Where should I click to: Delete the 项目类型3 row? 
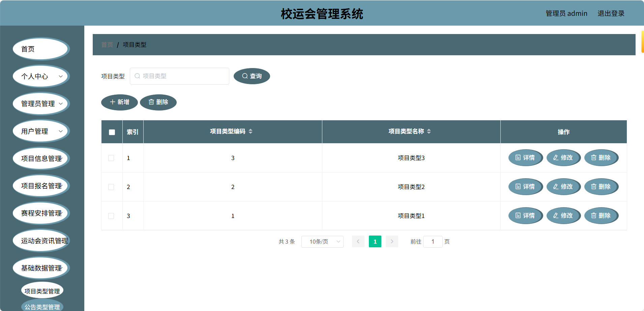[x=601, y=158]
